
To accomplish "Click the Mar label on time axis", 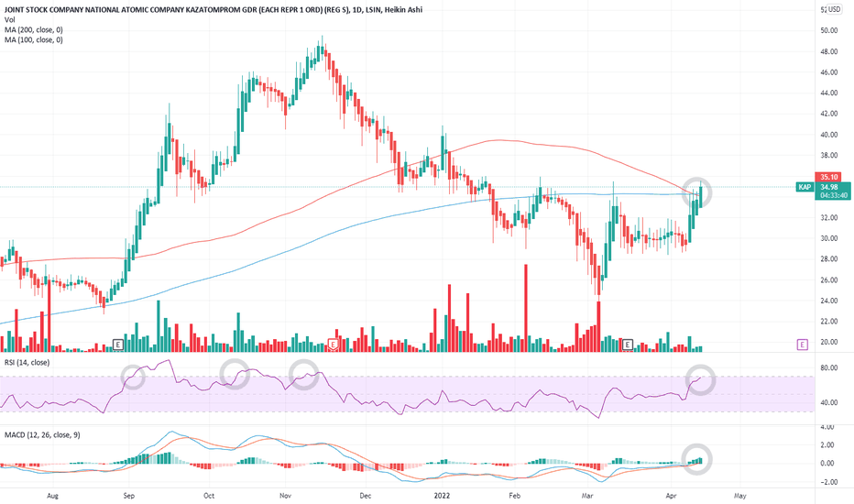I will click(587, 496).
